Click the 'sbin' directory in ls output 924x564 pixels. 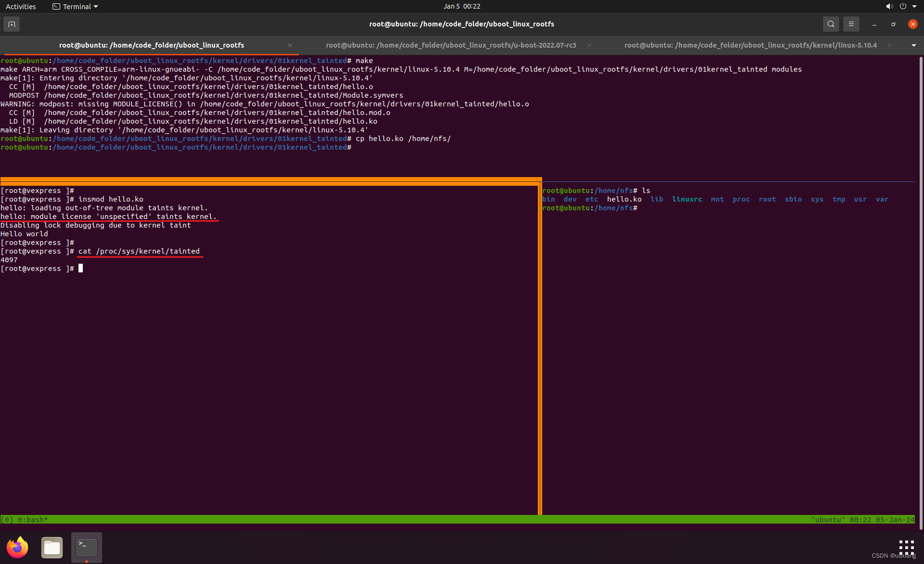793,199
